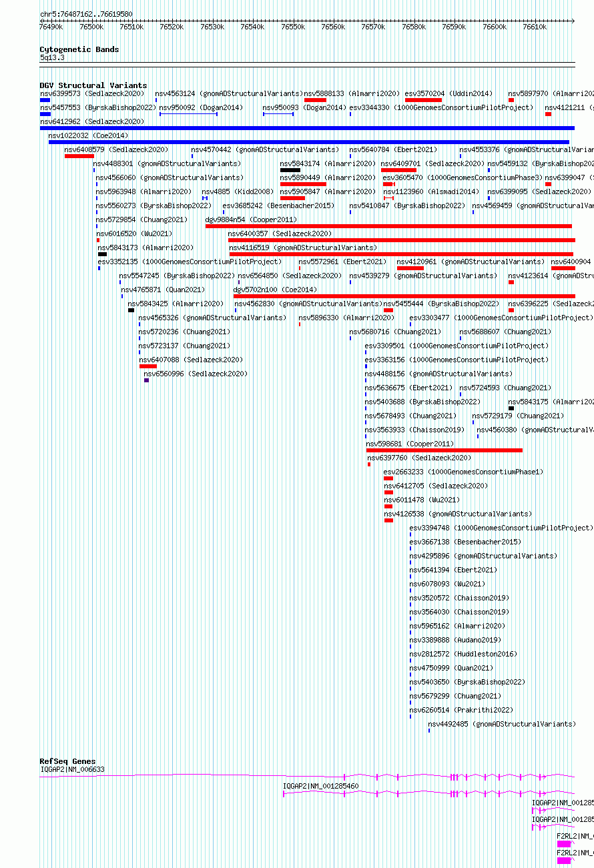Viewport: 594px width, 868px height.
Task: Open esv3667138 (Besenbacher2015) label
Action: tap(465, 542)
